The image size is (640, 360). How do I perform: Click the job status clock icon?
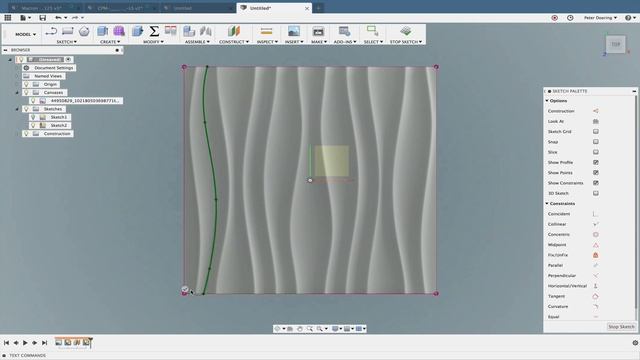point(570,18)
